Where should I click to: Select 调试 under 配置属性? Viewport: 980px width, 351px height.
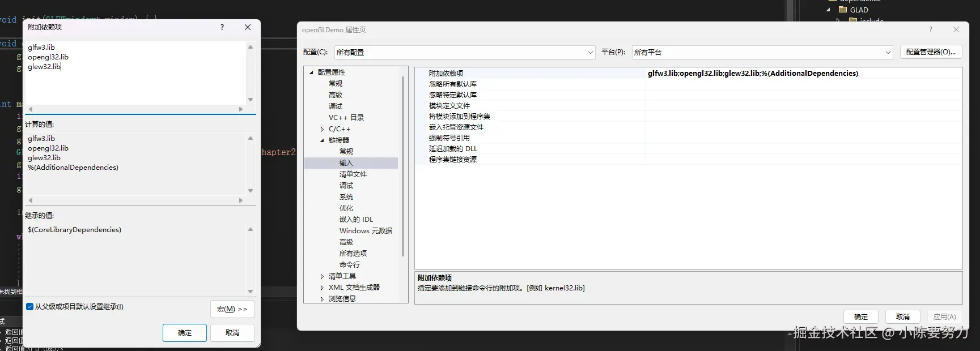(336, 106)
